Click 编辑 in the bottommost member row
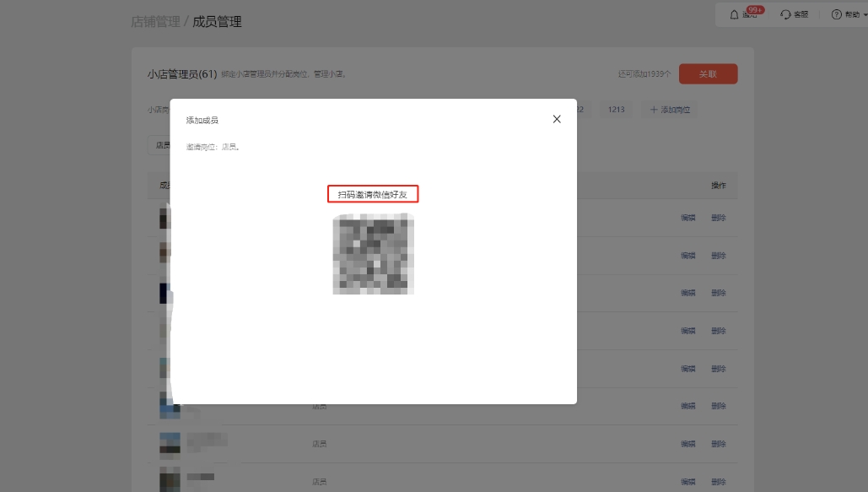Image resolution: width=868 pixels, height=492 pixels. tap(688, 482)
